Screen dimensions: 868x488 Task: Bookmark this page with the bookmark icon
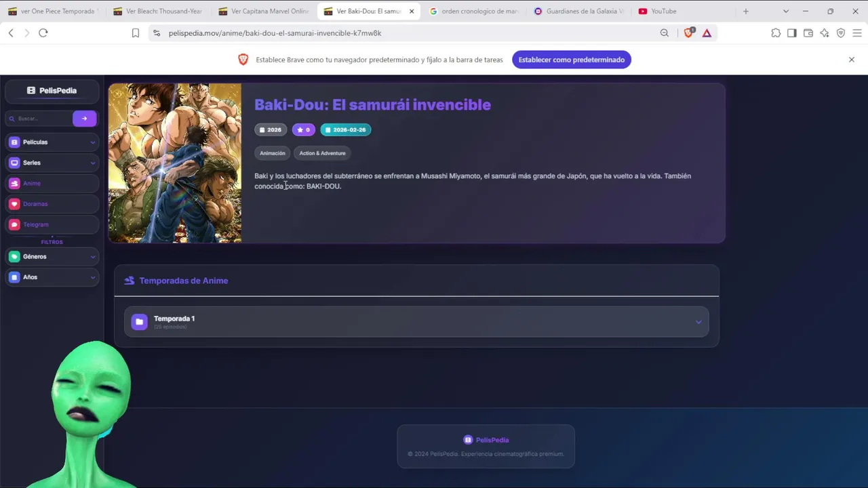(136, 33)
